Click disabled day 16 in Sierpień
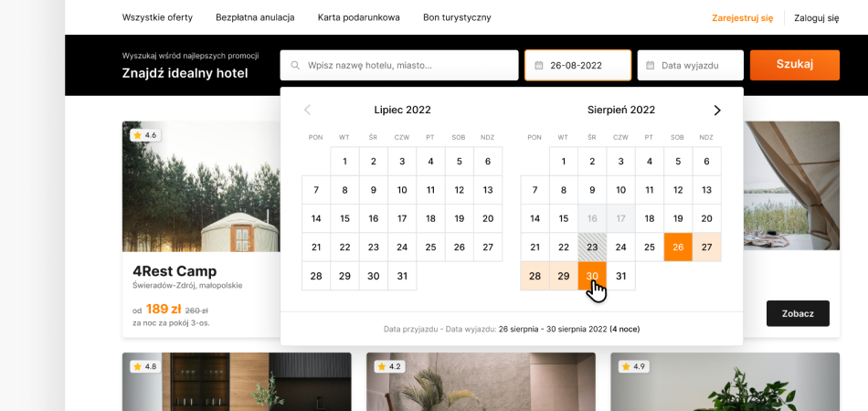Screen dimensions: 868x411 tap(592, 218)
